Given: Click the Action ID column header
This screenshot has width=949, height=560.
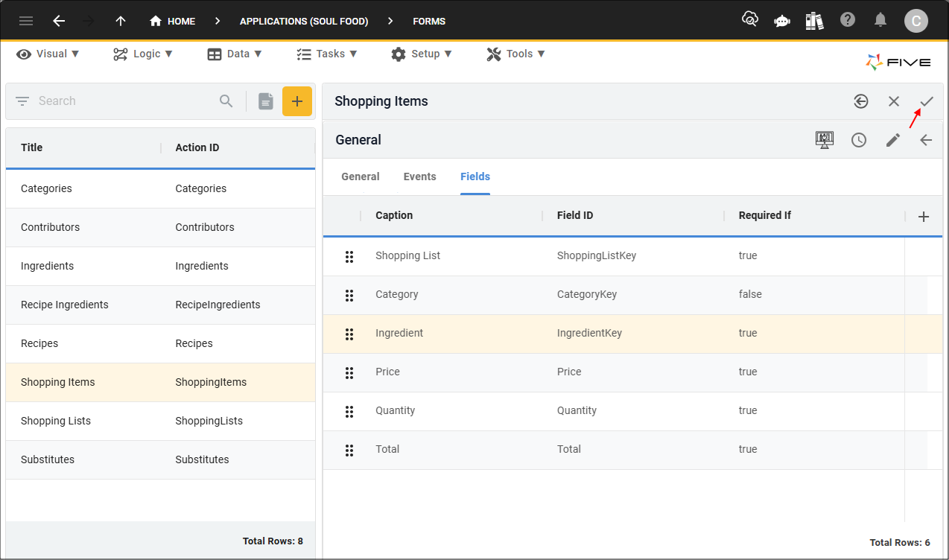Looking at the screenshot, I should pos(197,147).
